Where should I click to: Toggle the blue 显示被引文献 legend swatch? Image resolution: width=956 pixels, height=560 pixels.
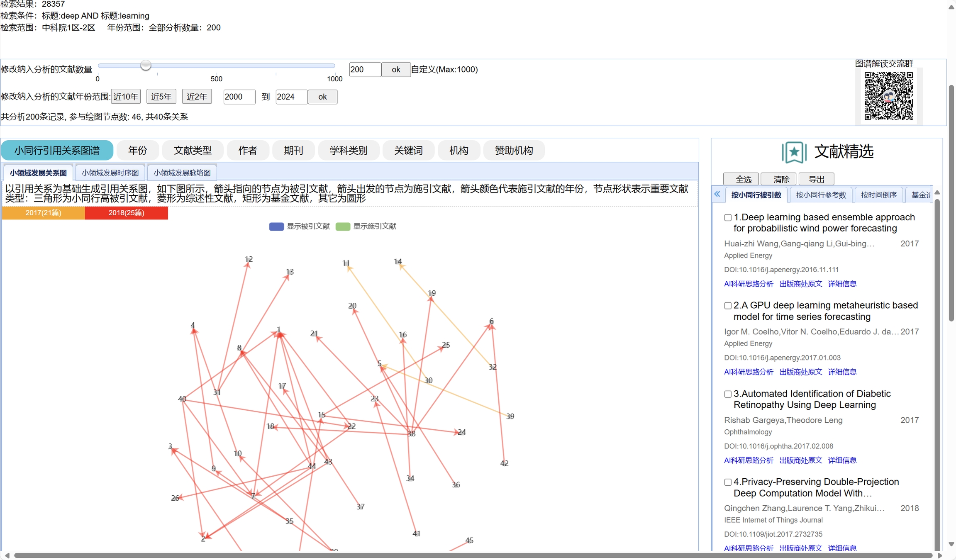[x=276, y=226]
